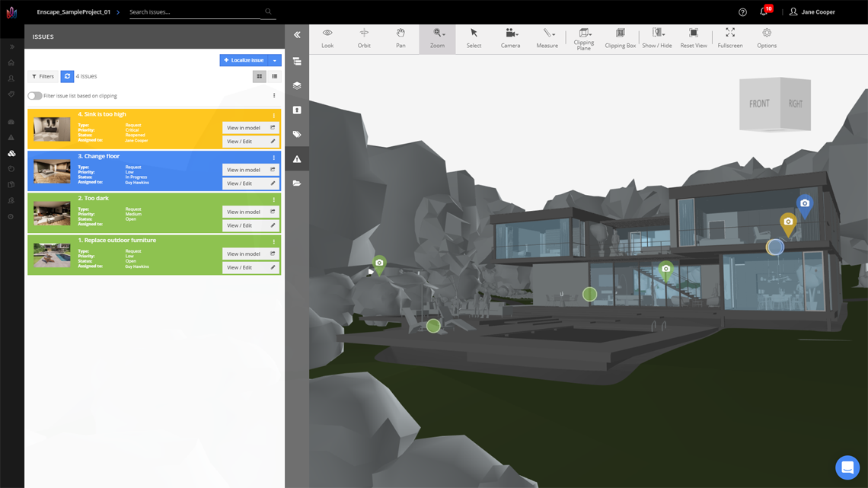Image resolution: width=868 pixels, height=488 pixels.
Task: Open the Camera tool
Action: (x=510, y=39)
